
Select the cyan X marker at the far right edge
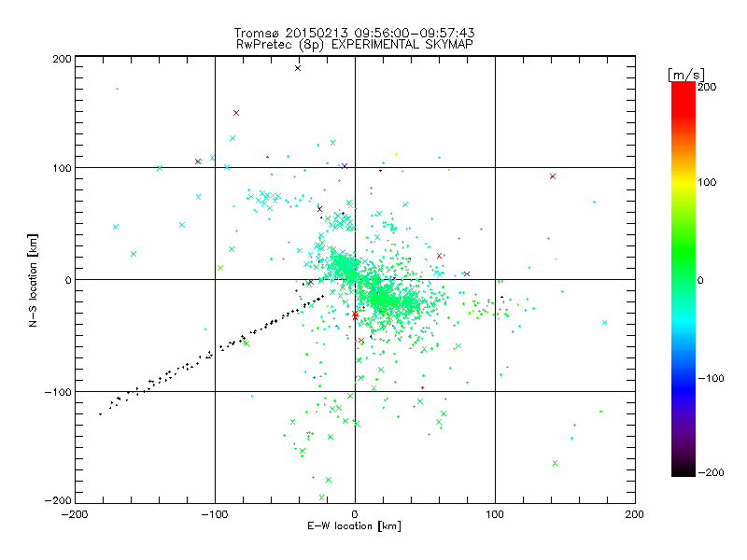[x=604, y=322]
